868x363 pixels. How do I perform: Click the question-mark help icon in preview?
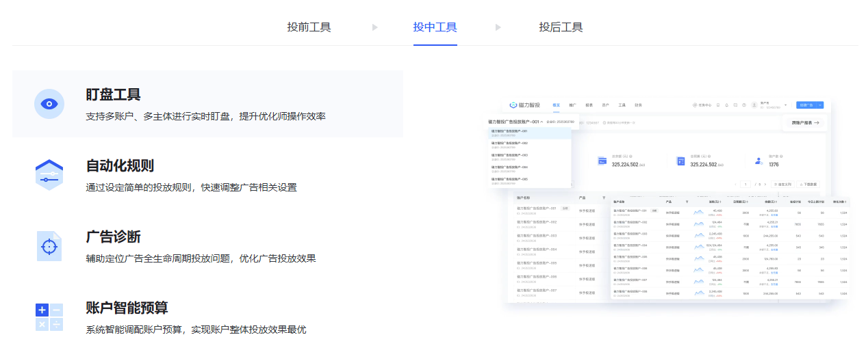tap(743, 105)
